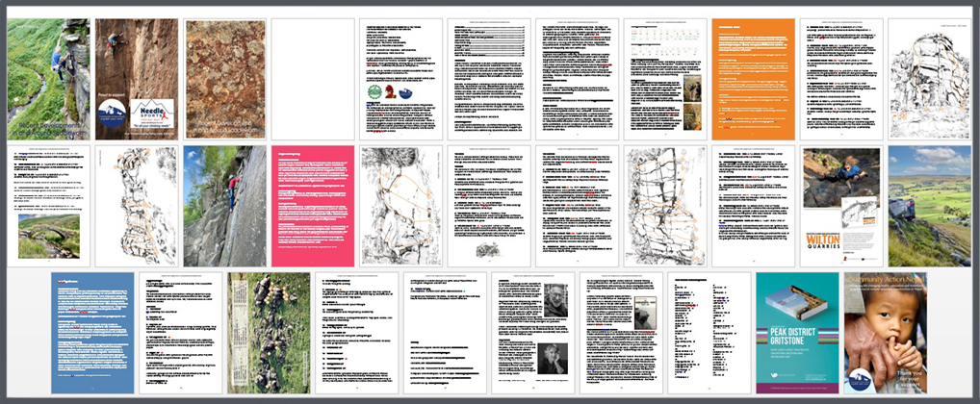Screen dimensions: 980x404
Task: Open the cover page with climber above green valley
Action: tap(48, 80)
